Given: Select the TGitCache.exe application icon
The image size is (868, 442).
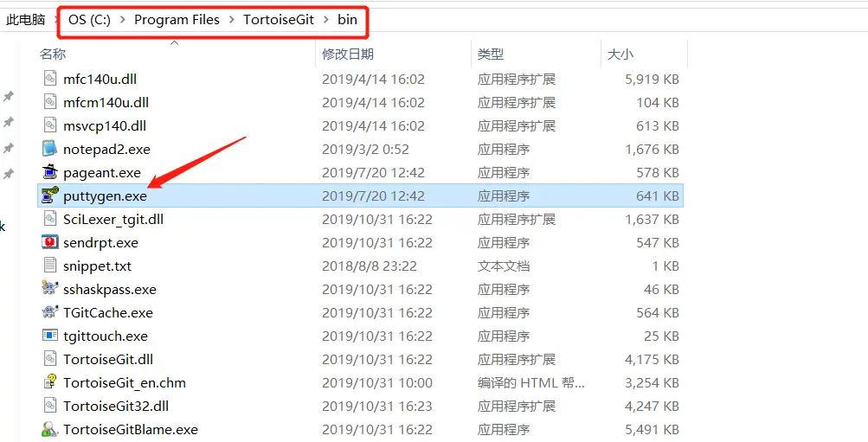Looking at the screenshot, I should coord(50,312).
